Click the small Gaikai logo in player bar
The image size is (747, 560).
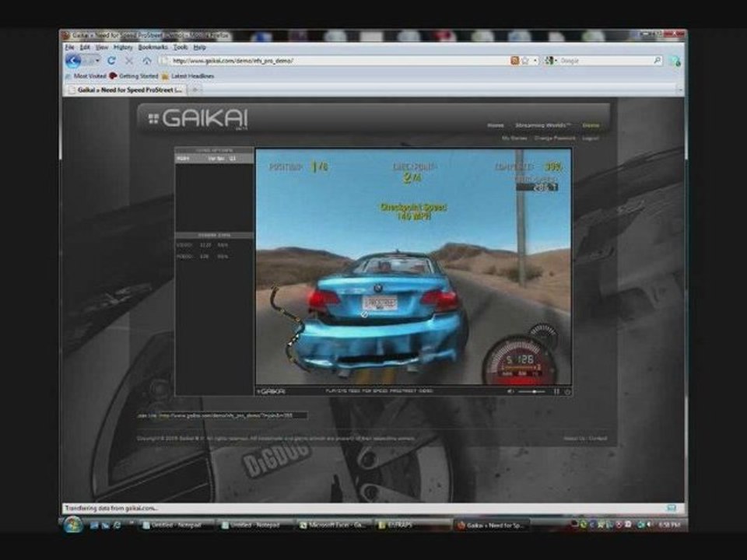pyautogui.click(x=271, y=391)
